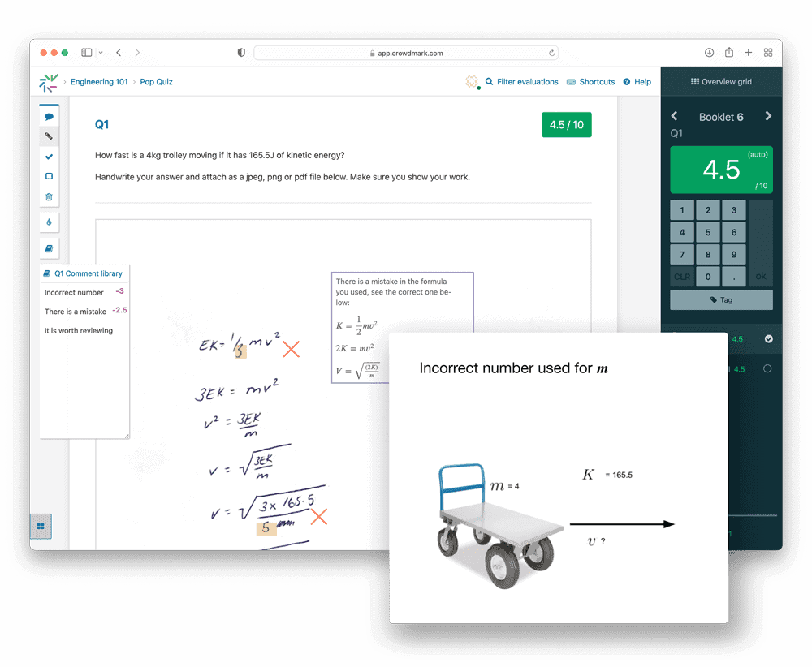Choose the checkmark stamp tool
Screen dimensions: 812x667
[49, 156]
